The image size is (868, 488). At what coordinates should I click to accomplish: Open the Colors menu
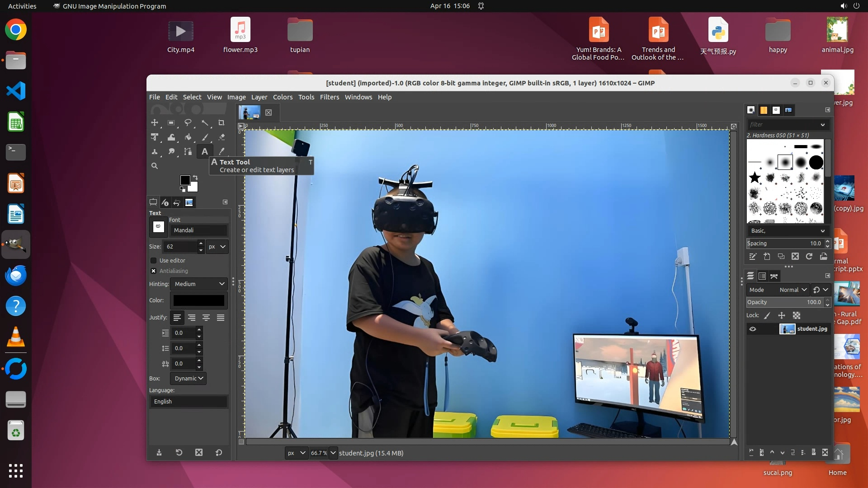click(283, 97)
